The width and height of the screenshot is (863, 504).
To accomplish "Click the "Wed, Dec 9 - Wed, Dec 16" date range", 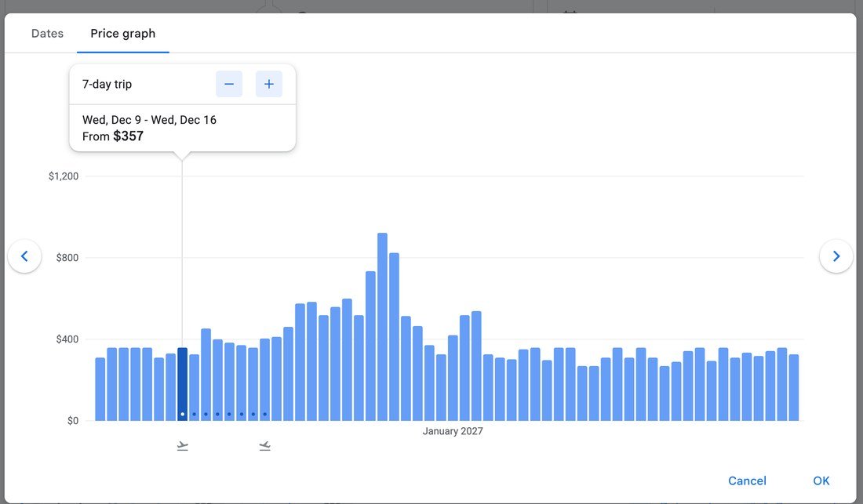I will pos(149,120).
